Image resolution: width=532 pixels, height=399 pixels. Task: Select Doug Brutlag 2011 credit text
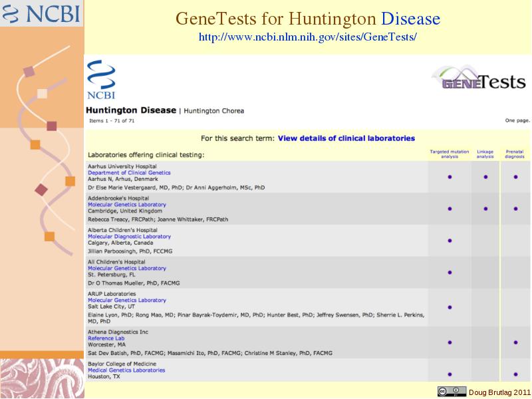click(499, 392)
